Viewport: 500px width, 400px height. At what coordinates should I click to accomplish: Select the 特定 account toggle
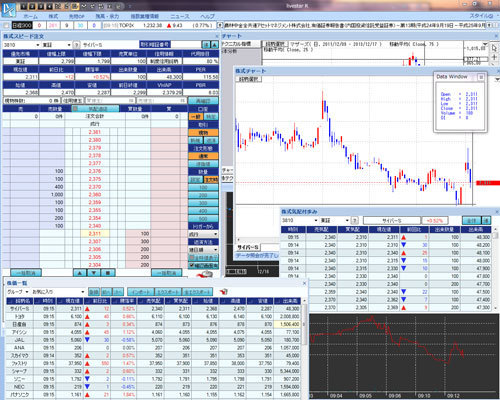pyautogui.click(x=211, y=117)
